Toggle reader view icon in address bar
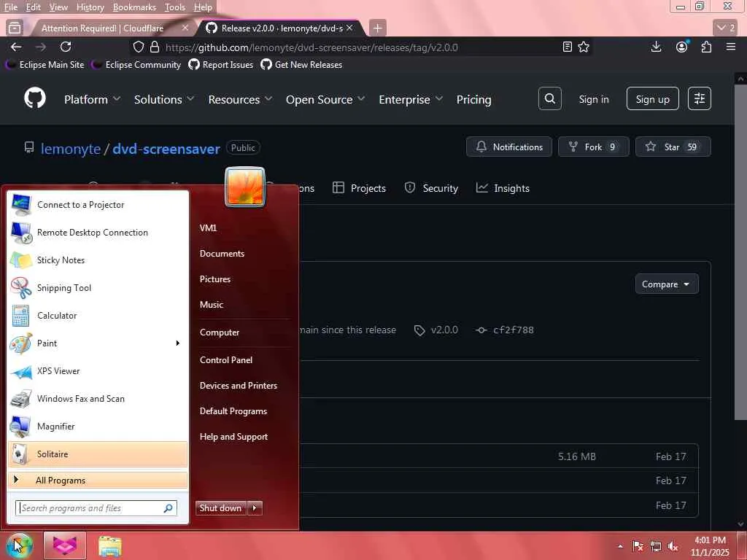 [567, 47]
